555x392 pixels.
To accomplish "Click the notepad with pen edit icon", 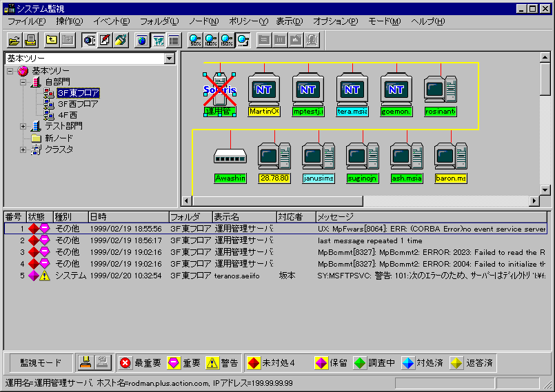I will tap(105, 41).
